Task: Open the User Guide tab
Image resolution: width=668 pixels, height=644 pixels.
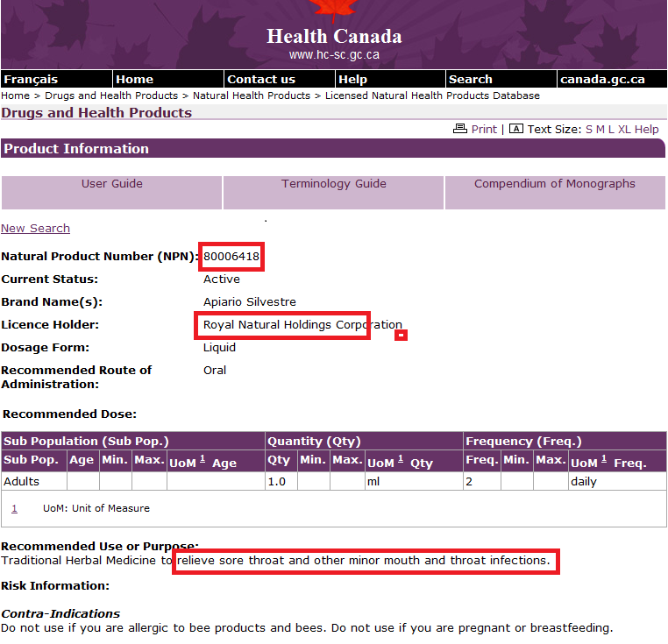Action: [x=111, y=193]
